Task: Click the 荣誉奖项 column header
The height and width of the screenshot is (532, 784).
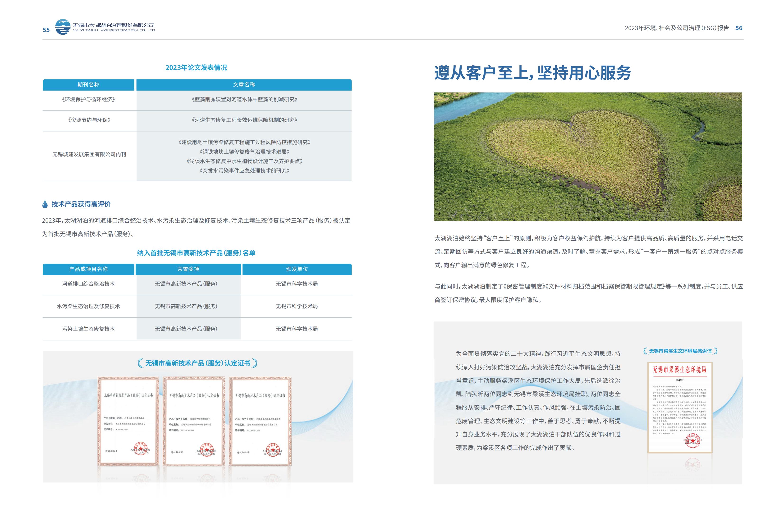Action: (x=188, y=269)
